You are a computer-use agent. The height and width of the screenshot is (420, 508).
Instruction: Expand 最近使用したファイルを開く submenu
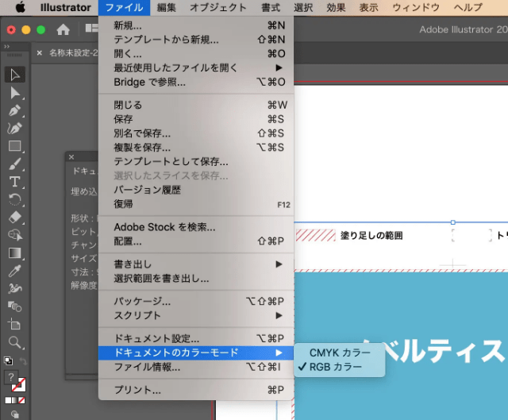(x=196, y=67)
